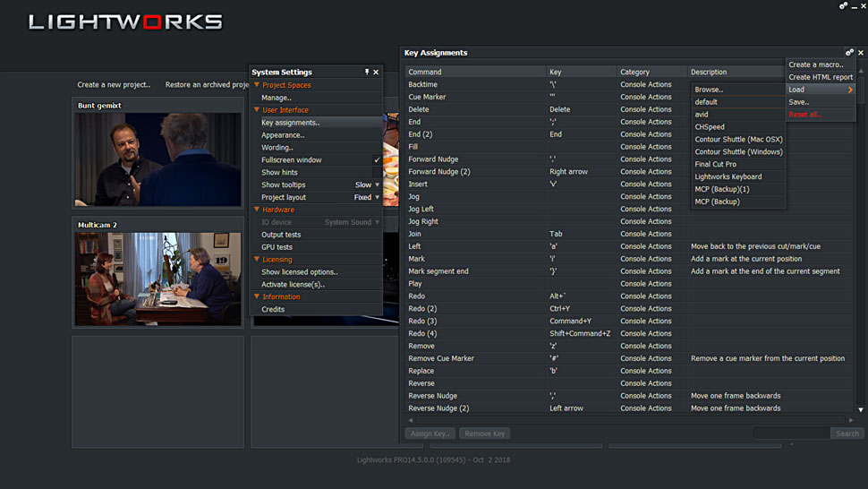Select the Reverse Nudge (2) row
The width and height of the screenshot is (868, 489).
(x=629, y=408)
